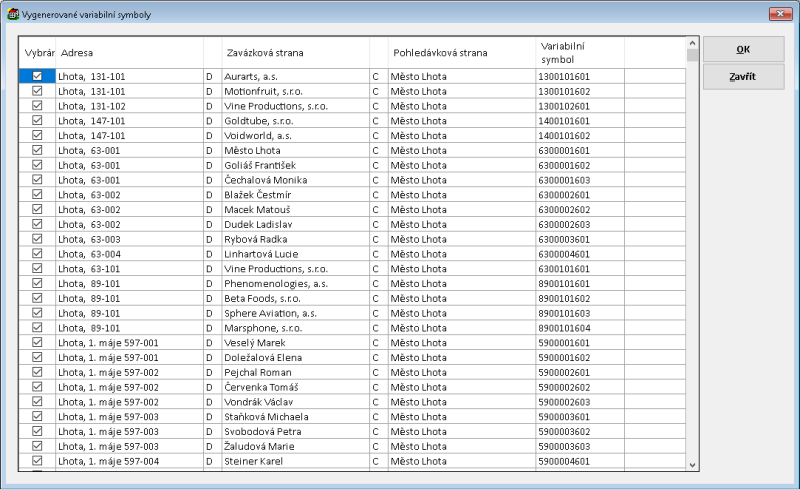This screenshot has width=800, height=489.
Task: Click the Adresa column header
Action: point(130,52)
